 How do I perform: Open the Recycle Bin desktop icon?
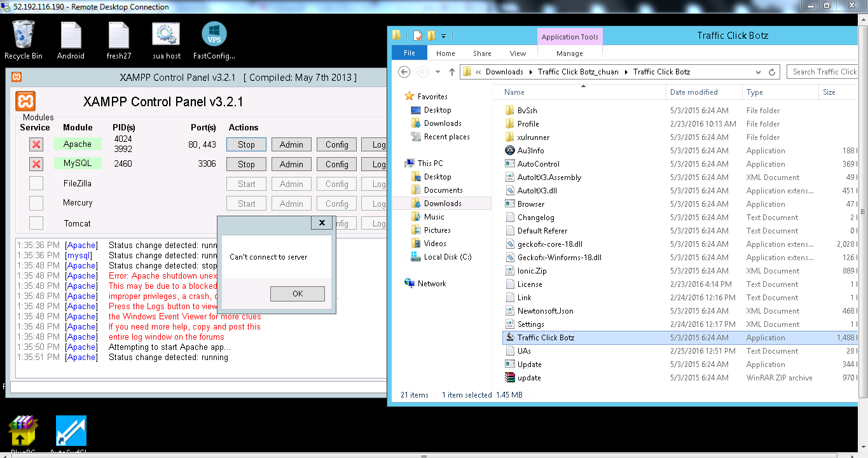[23, 39]
